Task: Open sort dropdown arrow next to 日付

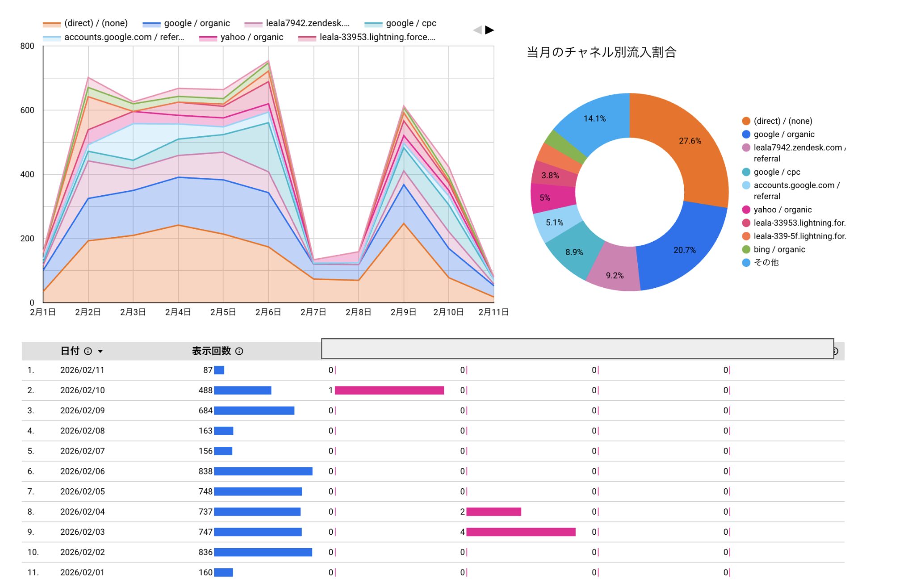Action: pos(100,351)
